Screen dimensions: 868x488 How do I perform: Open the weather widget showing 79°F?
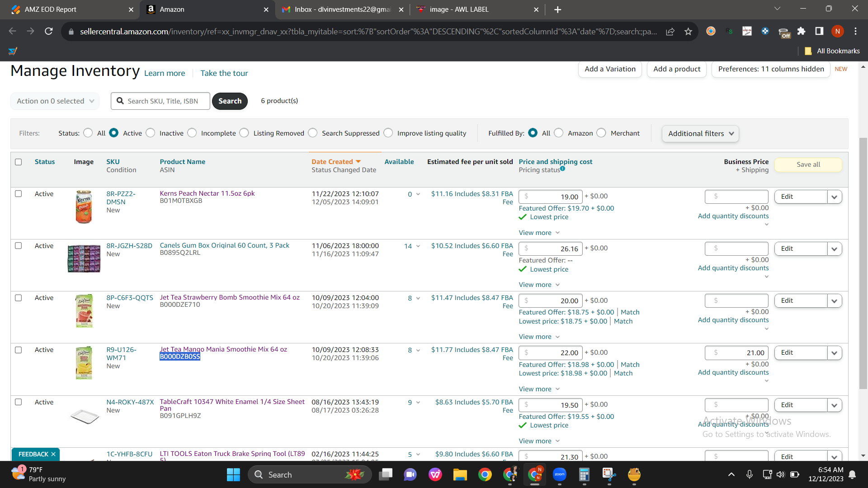coord(39,474)
